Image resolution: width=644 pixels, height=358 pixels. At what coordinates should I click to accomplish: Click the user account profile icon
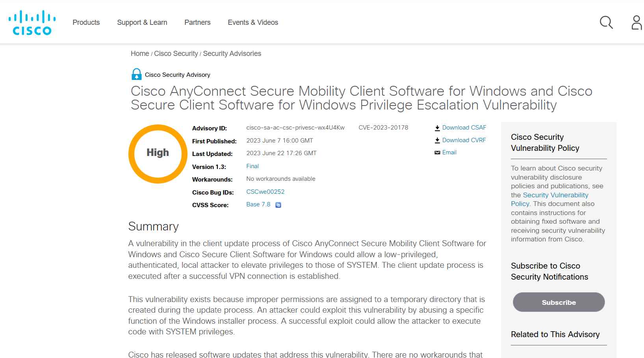coord(636,22)
